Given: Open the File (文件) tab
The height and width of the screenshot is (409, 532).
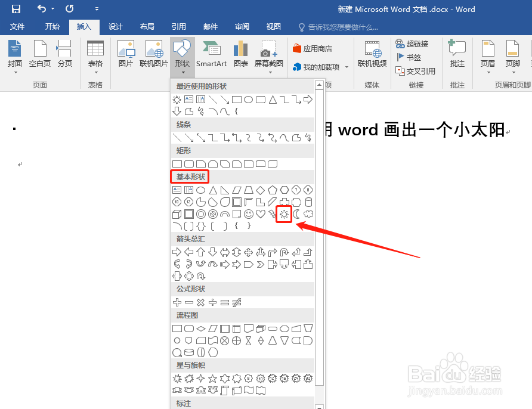Looking at the screenshot, I should pyautogui.click(x=17, y=27).
